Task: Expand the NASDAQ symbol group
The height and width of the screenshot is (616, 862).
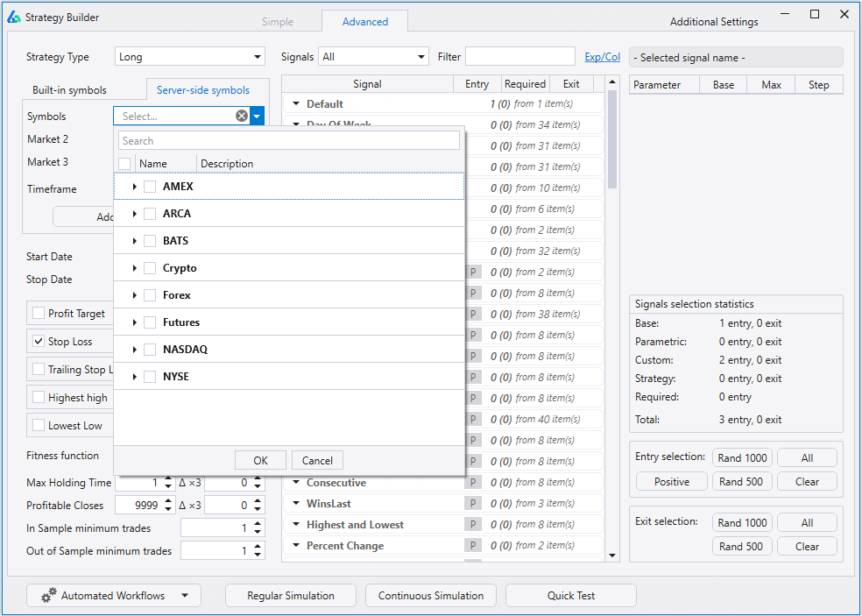Action: pyautogui.click(x=134, y=350)
